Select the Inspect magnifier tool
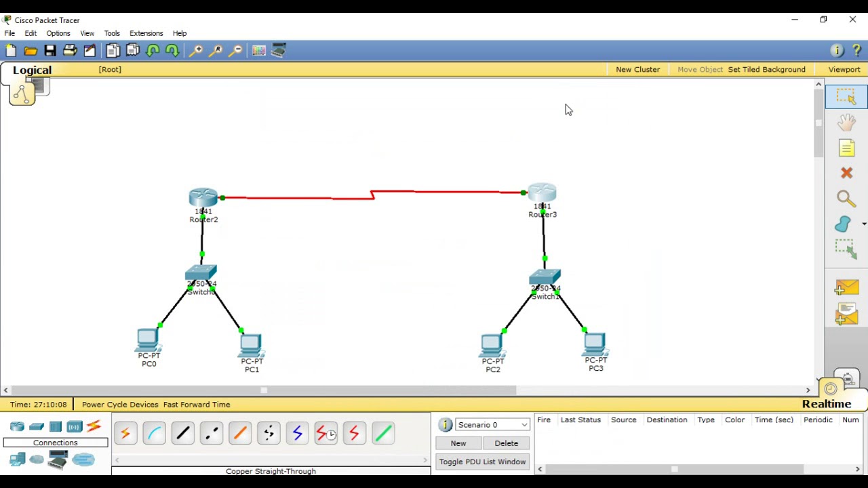 [846, 198]
